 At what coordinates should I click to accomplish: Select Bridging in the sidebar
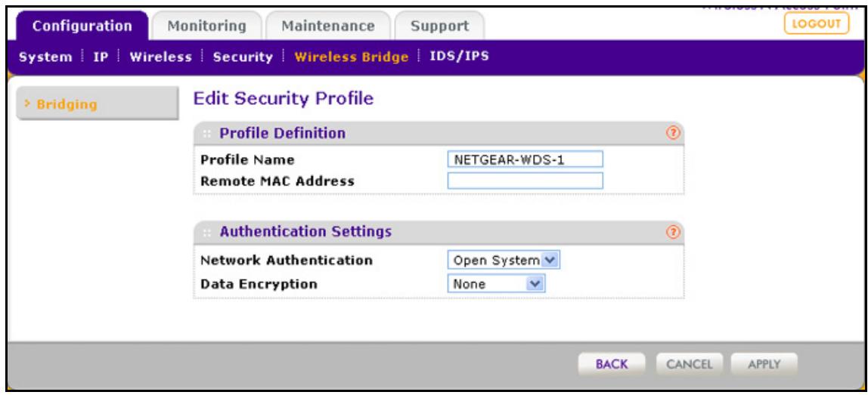pos(98,104)
